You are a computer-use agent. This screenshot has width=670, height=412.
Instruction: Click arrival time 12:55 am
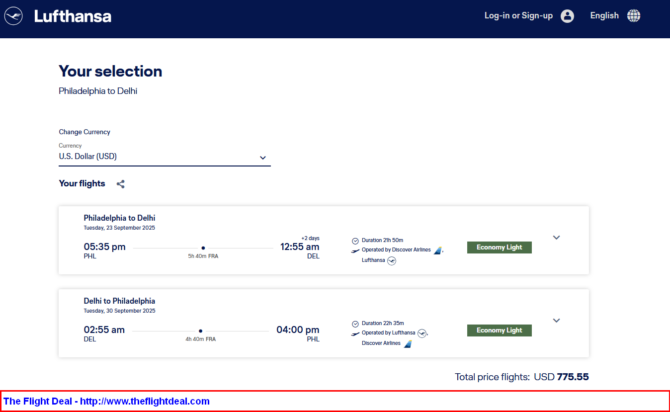pos(300,247)
